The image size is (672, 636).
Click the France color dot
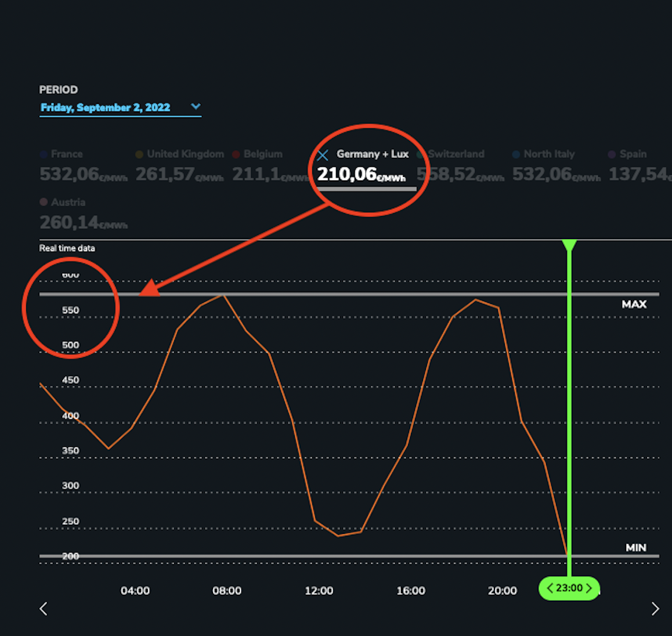click(x=44, y=154)
